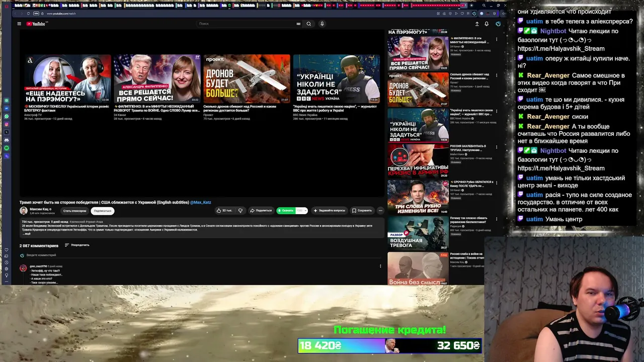Viewport: 644px width, 362px height.
Task: Open the YouTube hamburger guide menu
Action: pos(19,24)
